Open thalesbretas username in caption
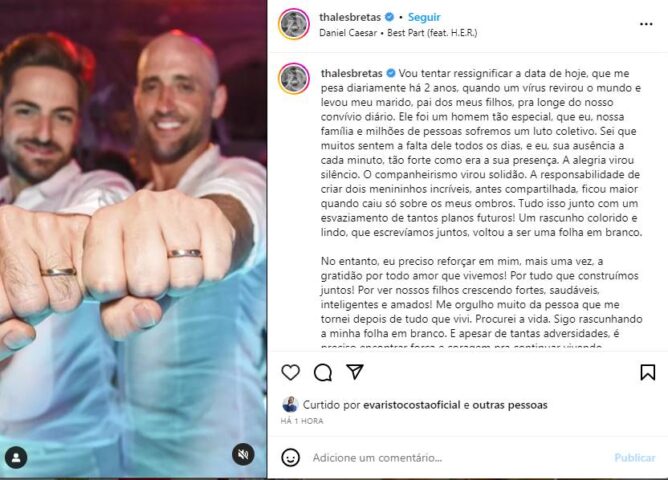 (x=351, y=73)
